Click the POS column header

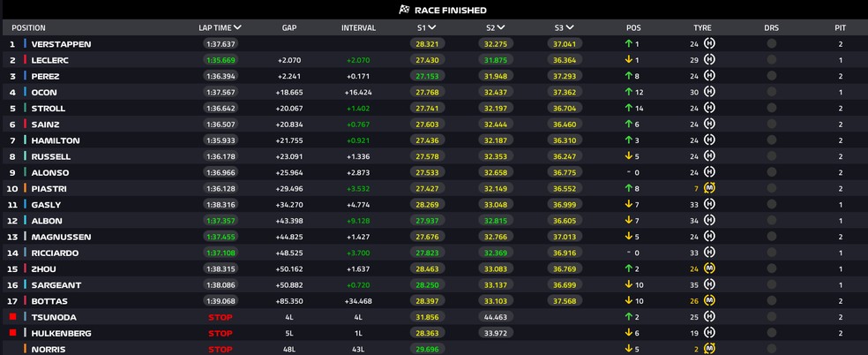(633, 27)
